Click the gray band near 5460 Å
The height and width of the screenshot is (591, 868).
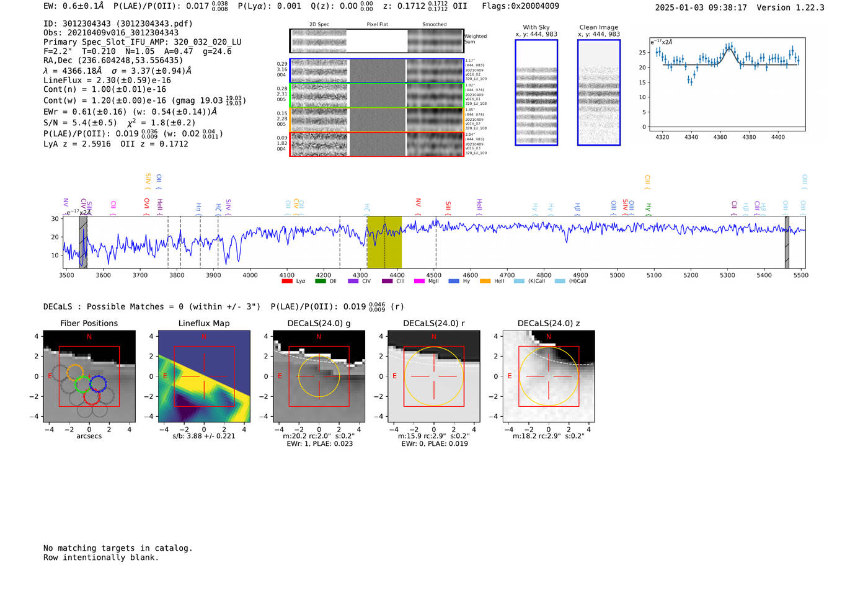click(x=787, y=242)
